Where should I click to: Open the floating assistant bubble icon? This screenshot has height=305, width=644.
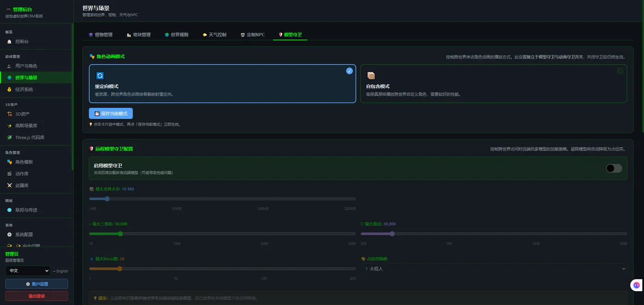click(636, 285)
